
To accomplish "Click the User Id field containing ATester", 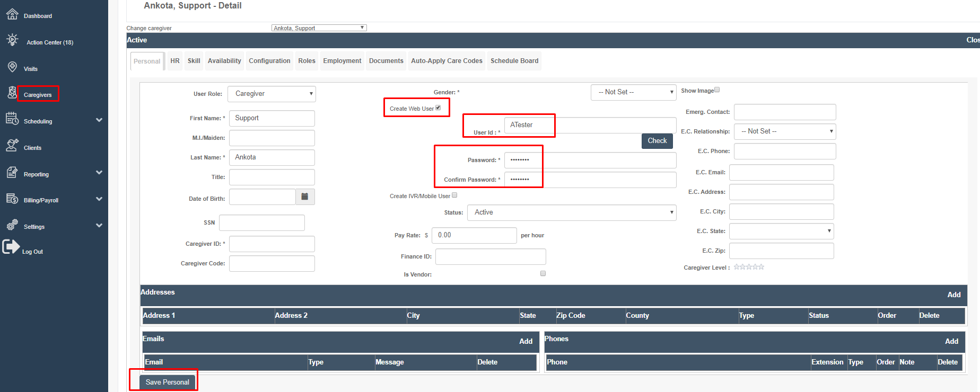I will [590, 125].
